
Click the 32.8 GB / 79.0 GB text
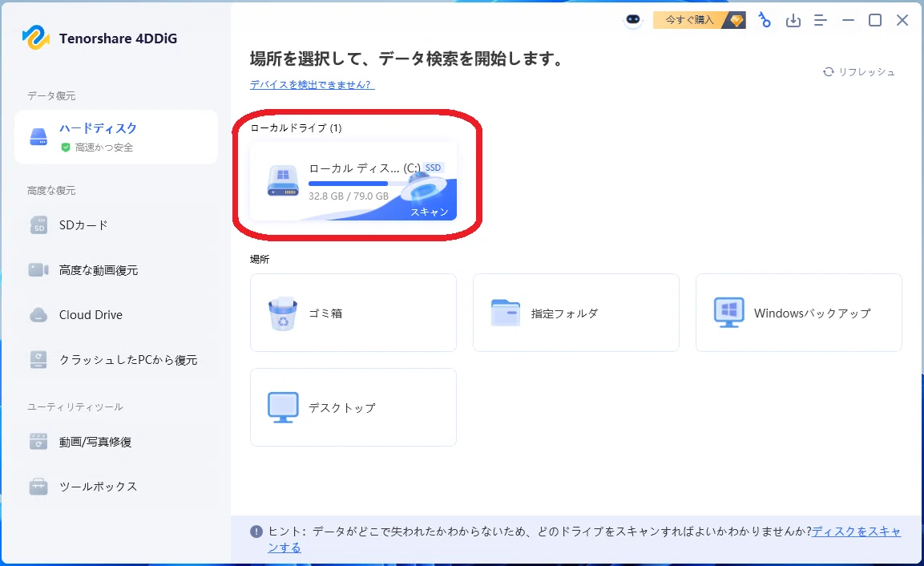tap(349, 196)
